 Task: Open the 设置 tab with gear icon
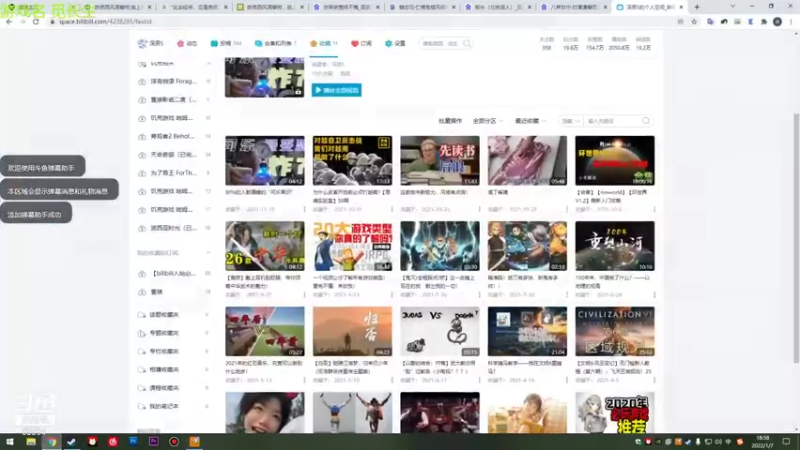395,43
